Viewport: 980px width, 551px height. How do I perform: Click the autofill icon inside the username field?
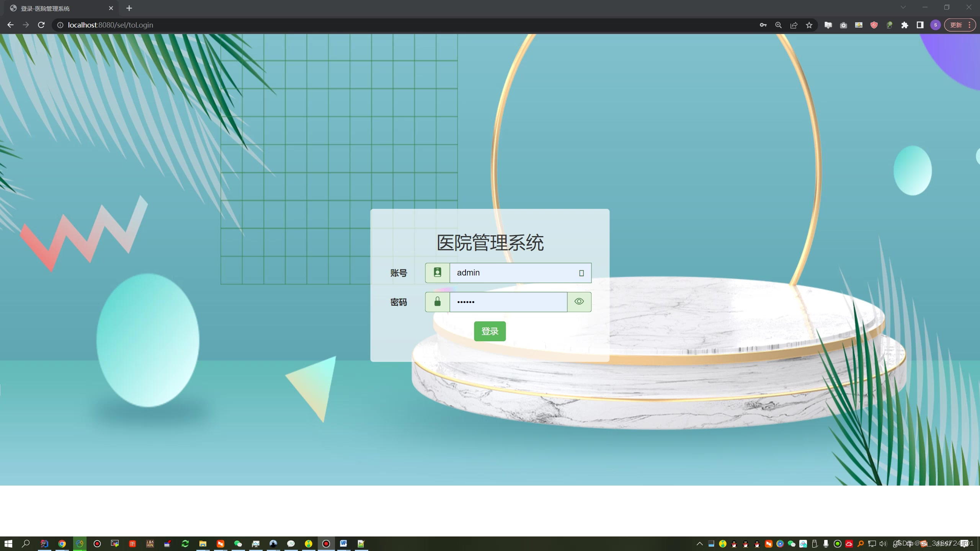[581, 273]
